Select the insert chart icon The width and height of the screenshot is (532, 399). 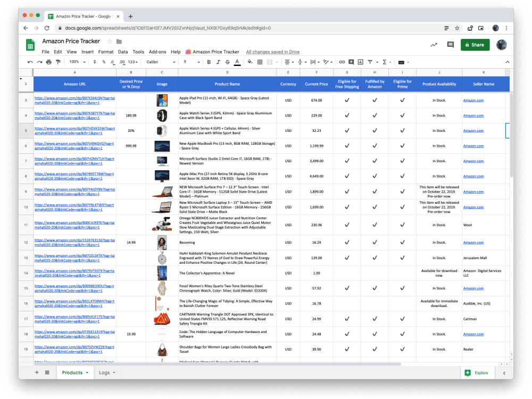(360, 62)
